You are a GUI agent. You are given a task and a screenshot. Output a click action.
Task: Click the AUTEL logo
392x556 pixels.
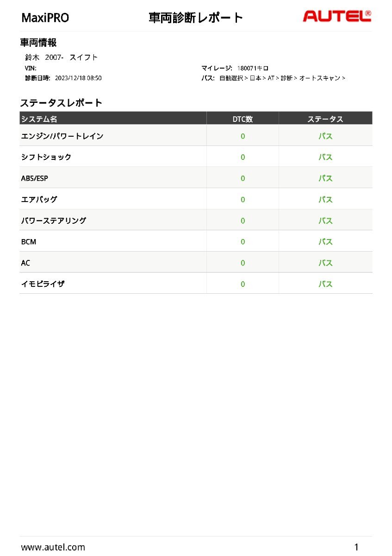tap(336, 17)
